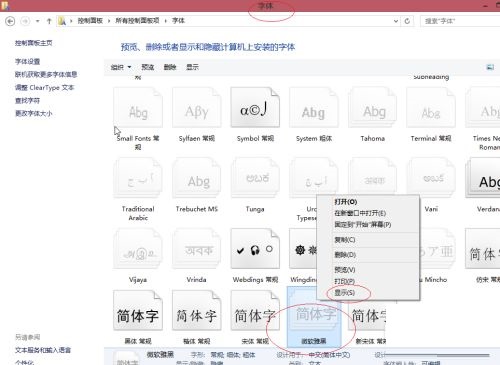Go up one folder level
Image resolution: width=500 pixels, height=365 pixels.
click(x=49, y=21)
